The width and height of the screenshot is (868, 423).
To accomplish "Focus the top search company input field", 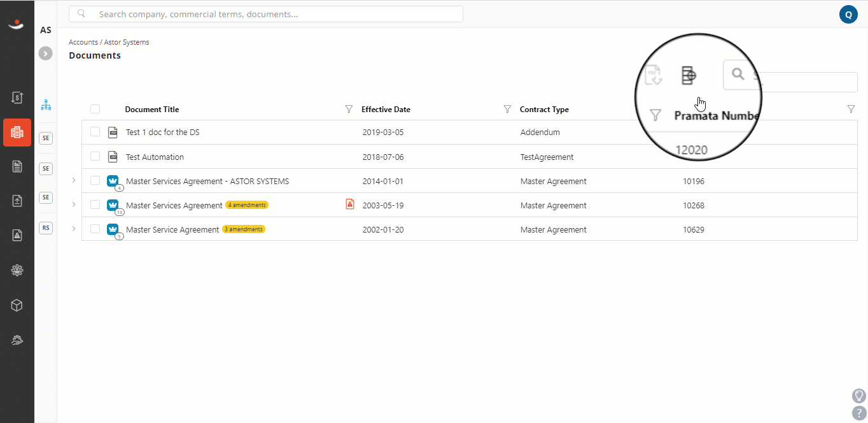I will (266, 14).
